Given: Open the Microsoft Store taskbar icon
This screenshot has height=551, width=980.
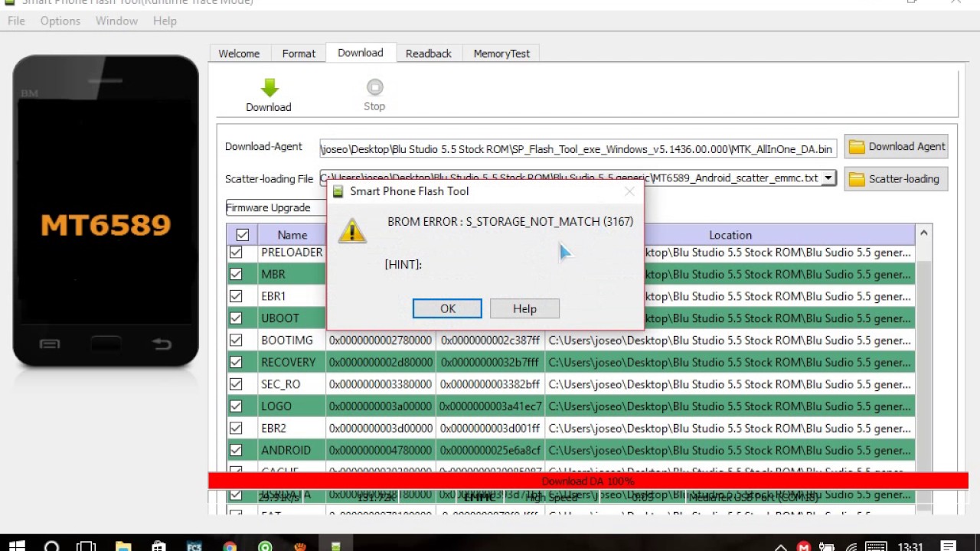Looking at the screenshot, I should (x=158, y=546).
